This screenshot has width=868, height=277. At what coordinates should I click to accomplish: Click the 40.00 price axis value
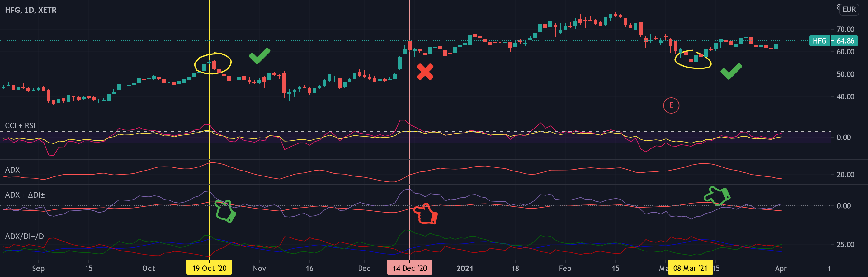845,97
